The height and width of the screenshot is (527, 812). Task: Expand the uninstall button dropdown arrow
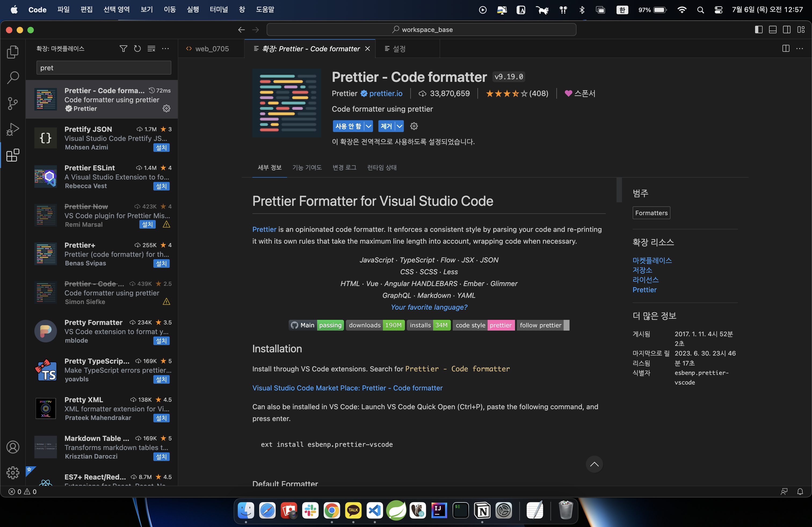pos(399,126)
